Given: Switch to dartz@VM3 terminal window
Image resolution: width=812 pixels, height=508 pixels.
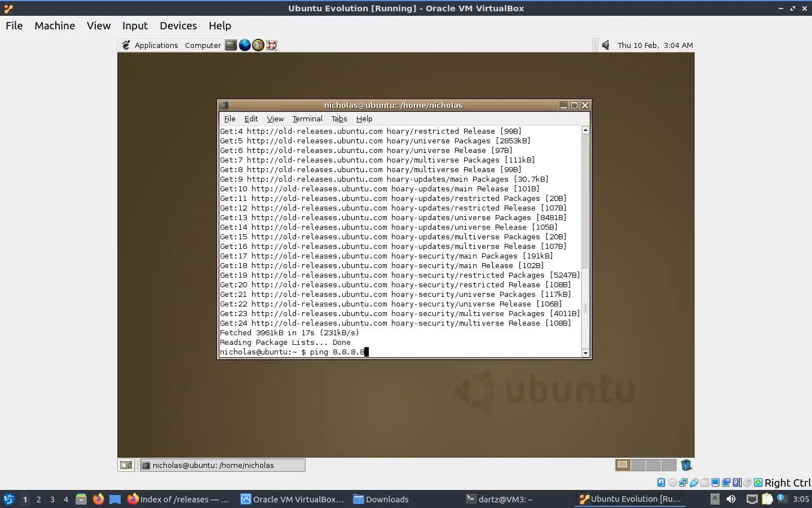Looking at the screenshot, I should point(499,499).
